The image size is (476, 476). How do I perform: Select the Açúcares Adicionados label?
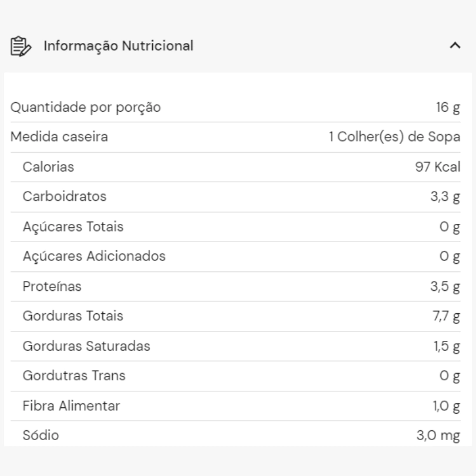point(94,256)
